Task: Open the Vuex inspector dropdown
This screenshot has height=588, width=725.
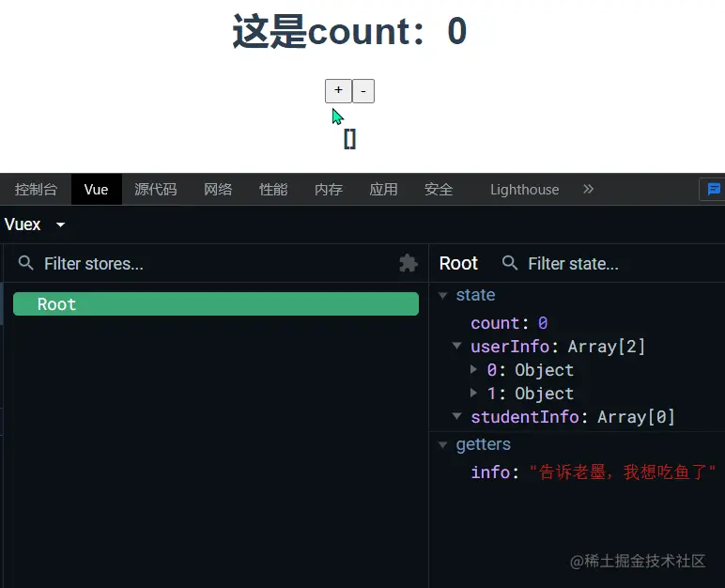Action: (x=35, y=224)
